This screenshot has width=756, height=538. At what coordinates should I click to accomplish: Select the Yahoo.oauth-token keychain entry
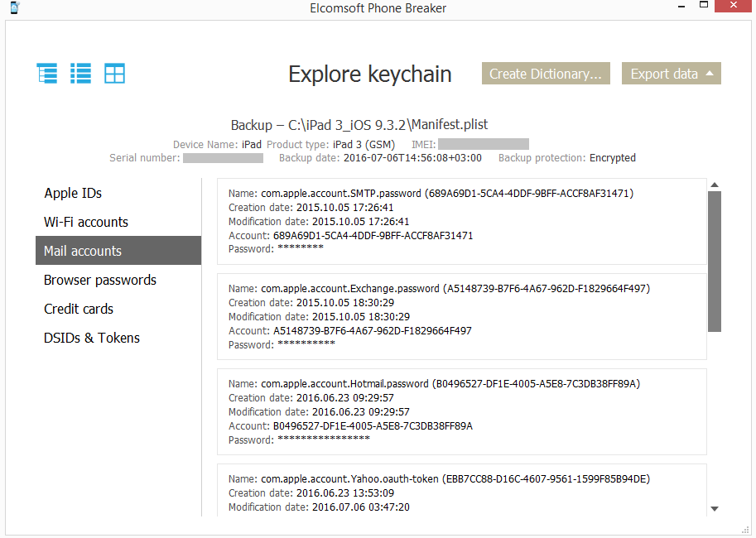(461, 492)
